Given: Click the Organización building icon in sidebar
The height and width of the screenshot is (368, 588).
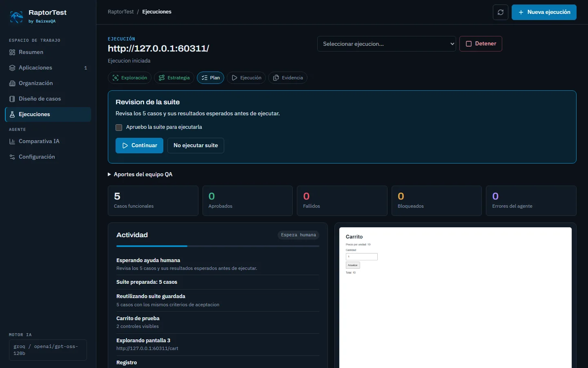Looking at the screenshot, I should (x=12, y=83).
